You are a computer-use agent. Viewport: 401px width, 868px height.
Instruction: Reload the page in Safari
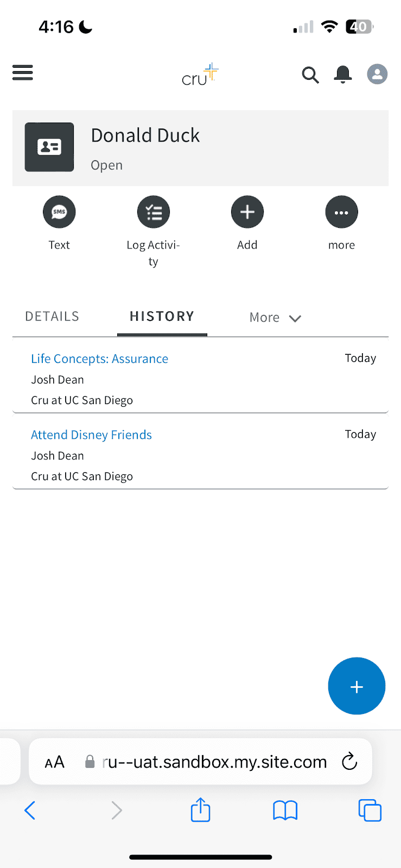pyautogui.click(x=349, y=762)
